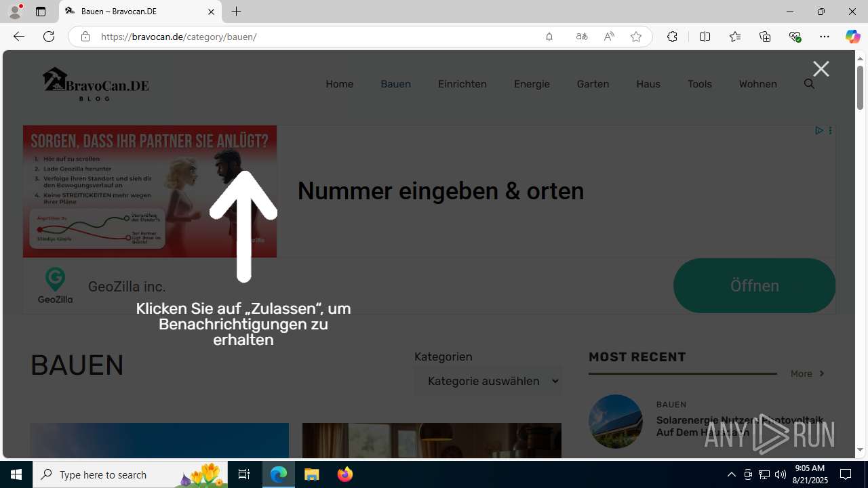View site information padlock icon
This screenshot has width=868, height=488.
[x=85, y=37]
